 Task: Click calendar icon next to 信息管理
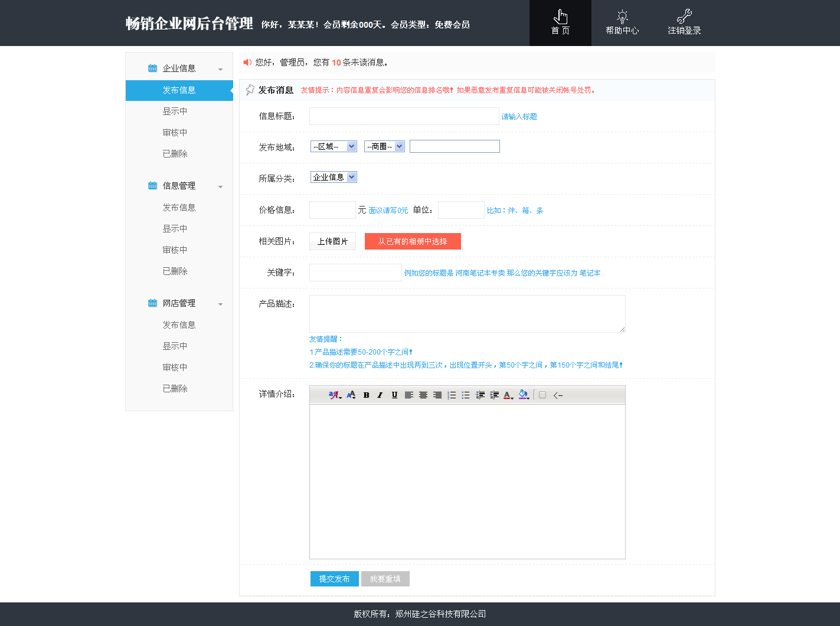pyautogui.click(x=152, y=185)
